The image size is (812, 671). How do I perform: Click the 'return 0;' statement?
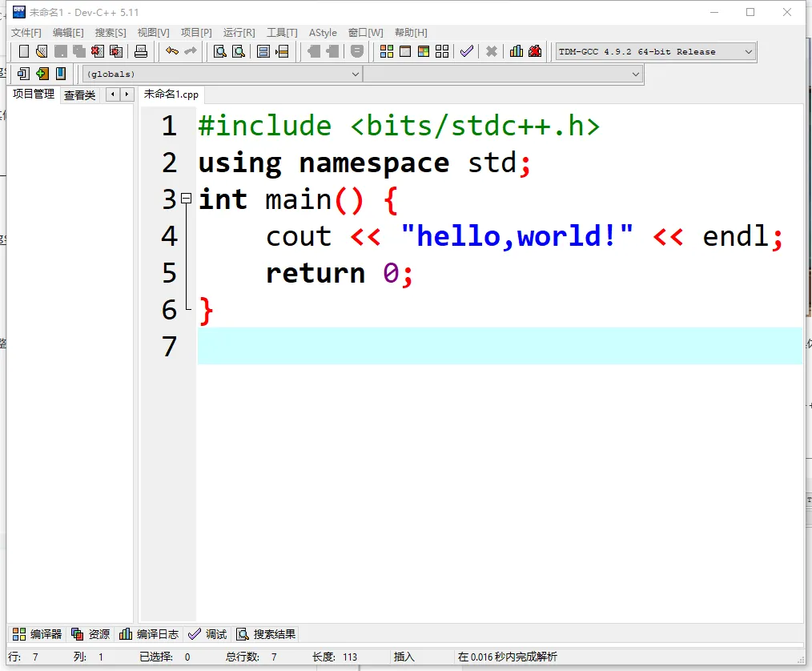coord(340,273)
